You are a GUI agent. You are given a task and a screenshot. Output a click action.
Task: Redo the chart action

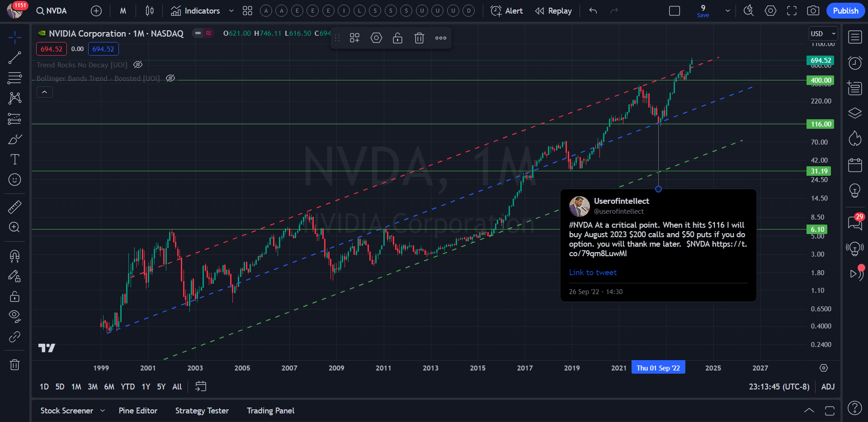614,11
